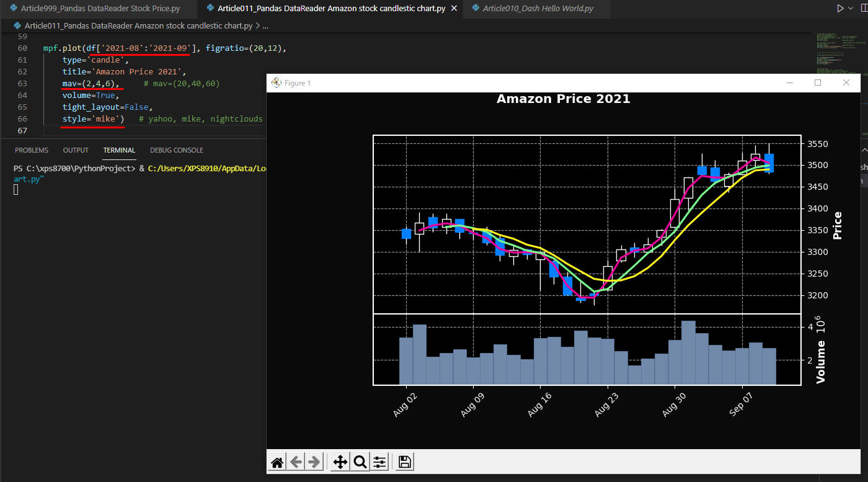The image size is (868, 482).
Task: Click the volume=True code line
Action: pos(91,96)
